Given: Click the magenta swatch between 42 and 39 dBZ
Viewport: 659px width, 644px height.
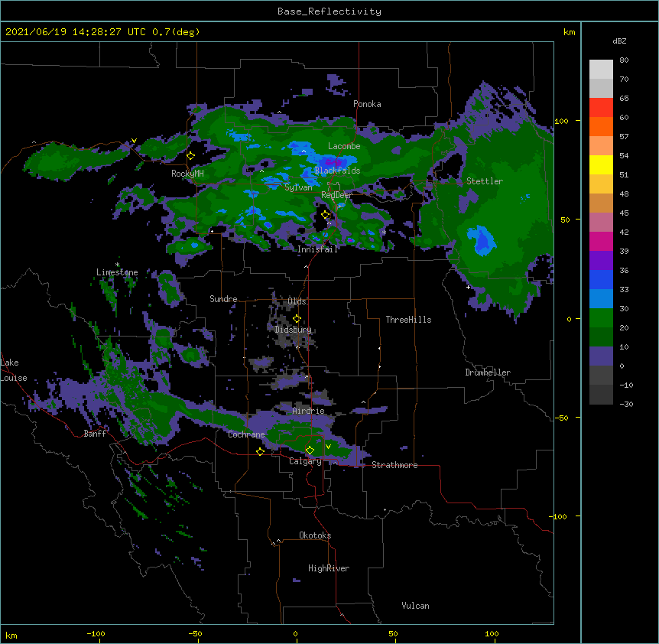Looking at the screenshot, I should [601, 241].
